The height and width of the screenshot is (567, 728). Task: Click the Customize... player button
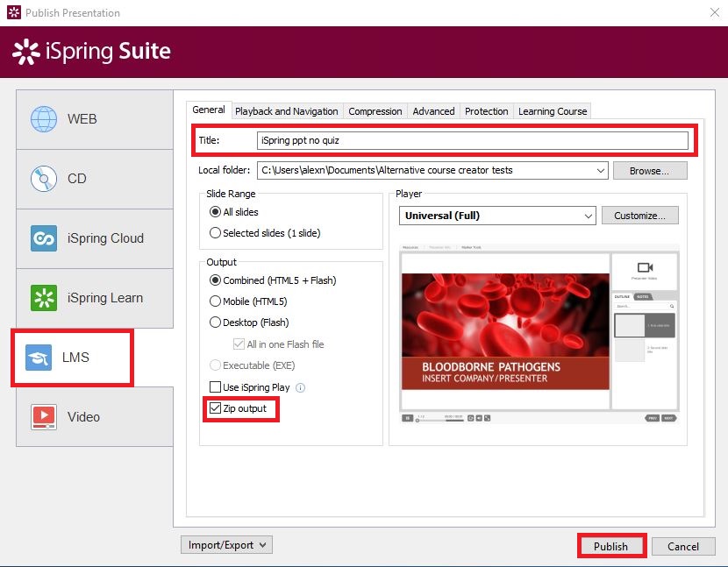[x=639, y=216]
